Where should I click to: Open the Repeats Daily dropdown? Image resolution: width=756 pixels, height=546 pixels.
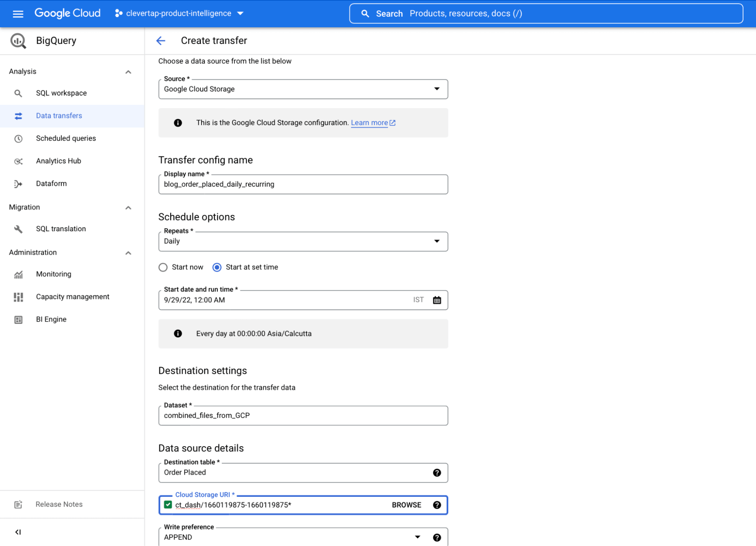click(x=303, y=241)
